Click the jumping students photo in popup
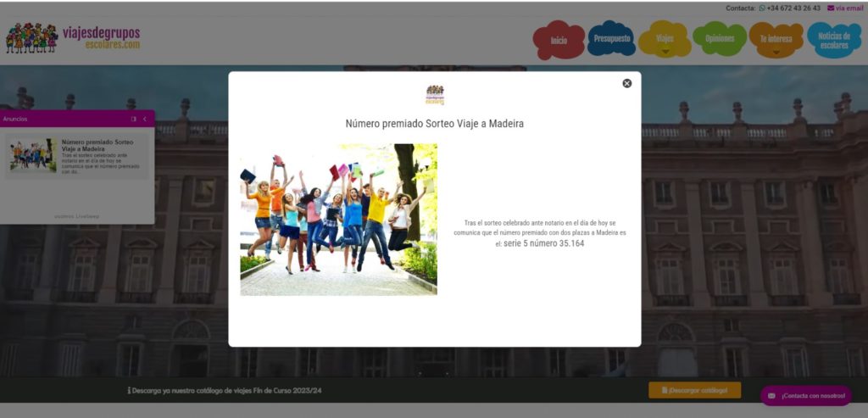Viewport: 868px width, 418px height. [338, 219]
